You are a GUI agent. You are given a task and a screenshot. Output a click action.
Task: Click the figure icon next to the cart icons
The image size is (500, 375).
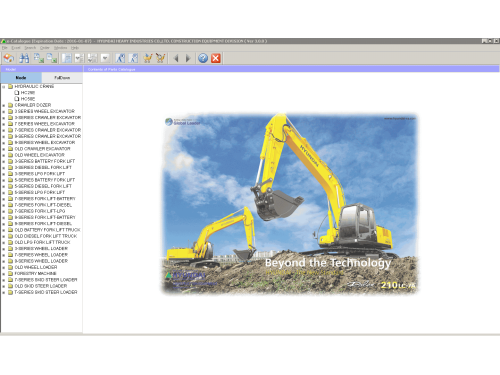(x=133, y=58)
